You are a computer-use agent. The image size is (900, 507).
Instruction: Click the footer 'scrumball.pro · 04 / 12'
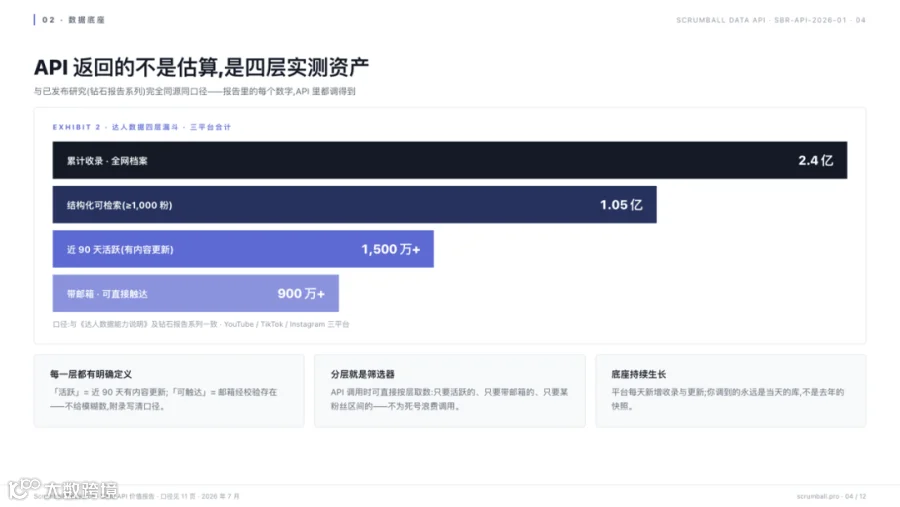[x=831, y=496]
